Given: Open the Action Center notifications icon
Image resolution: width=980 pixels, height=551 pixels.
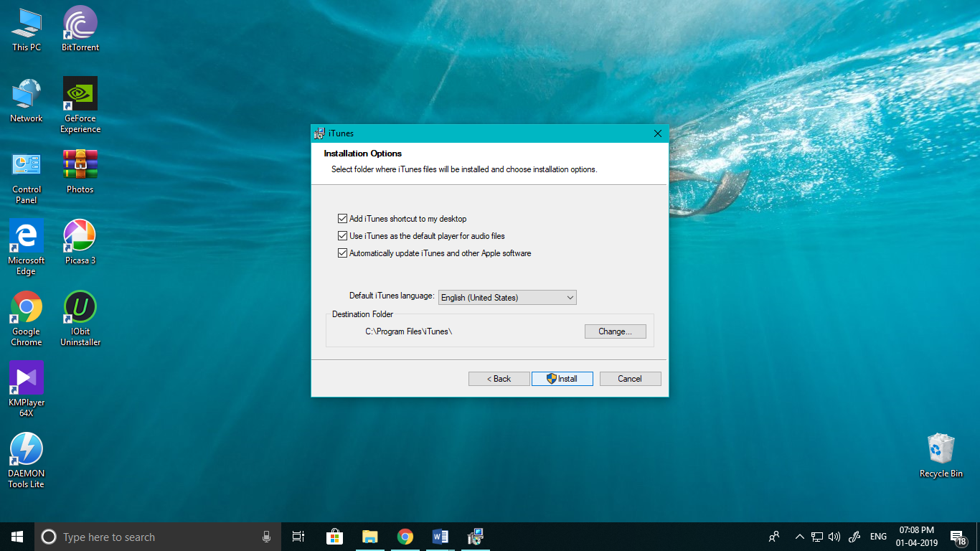Looking at the screenshot, I should coord(958,537).
